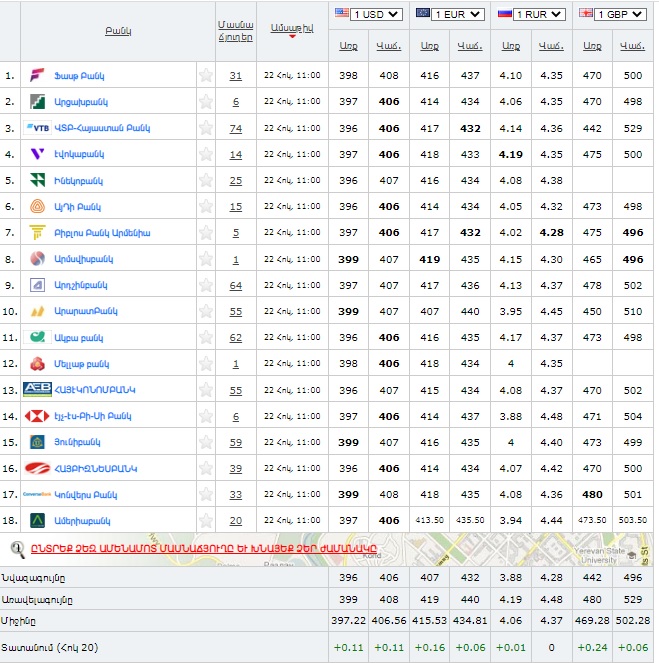
Task: Click the Fast Bank logo in row 1
Action: tap(37, 76)
